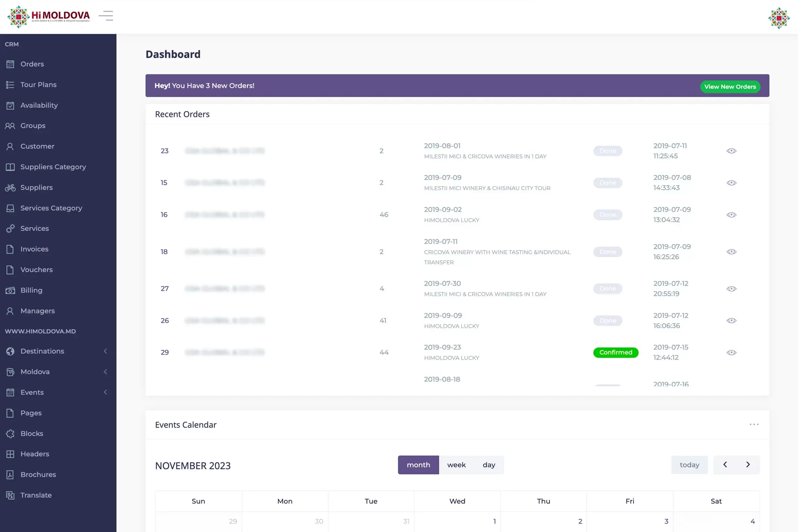Open Events Calendar three-dots options menu
The width and height of the screenshot is (798, 532).
pos(754,424)
